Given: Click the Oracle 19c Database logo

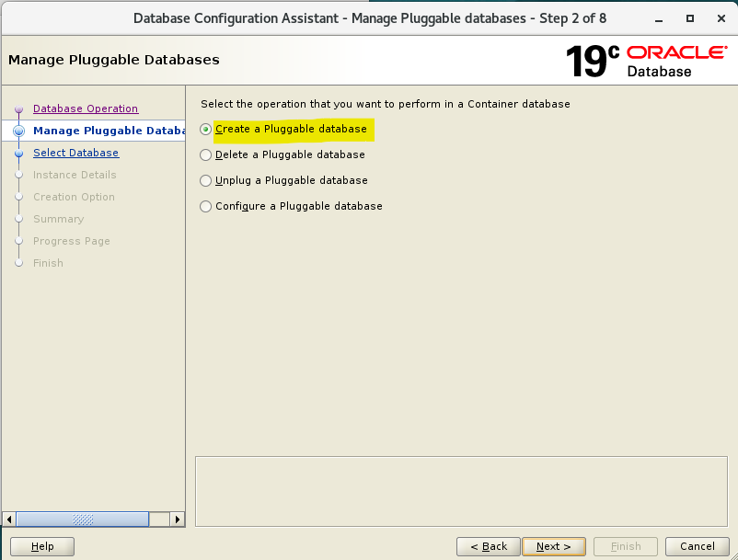Looking at the screenshot, I should [x=646, y=61].
